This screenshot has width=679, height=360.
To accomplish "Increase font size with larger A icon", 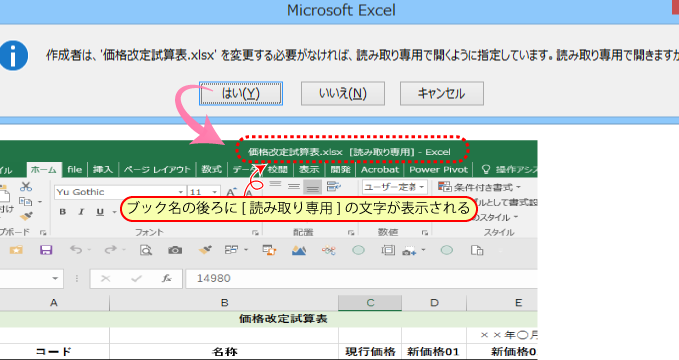I will [231, 192].
